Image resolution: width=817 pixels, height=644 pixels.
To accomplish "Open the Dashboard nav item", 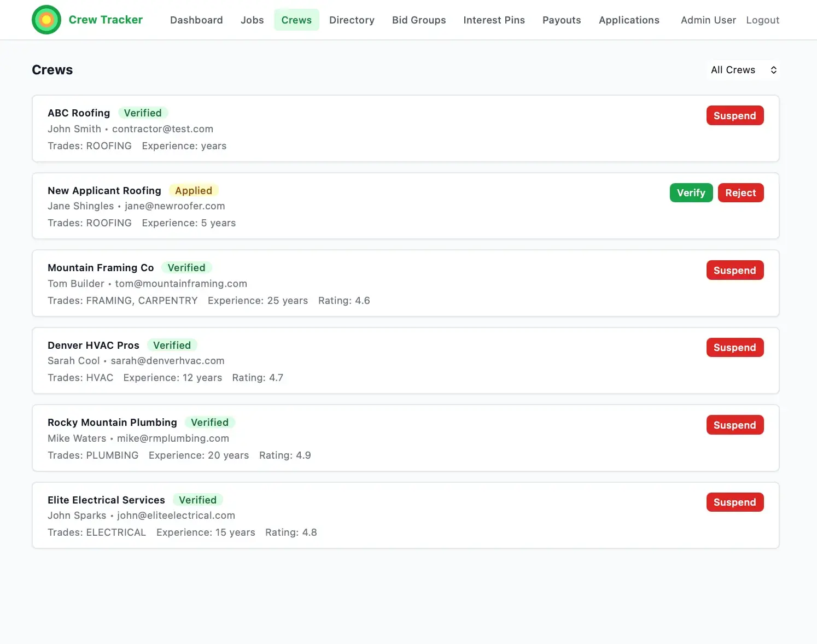I will 196,20.
